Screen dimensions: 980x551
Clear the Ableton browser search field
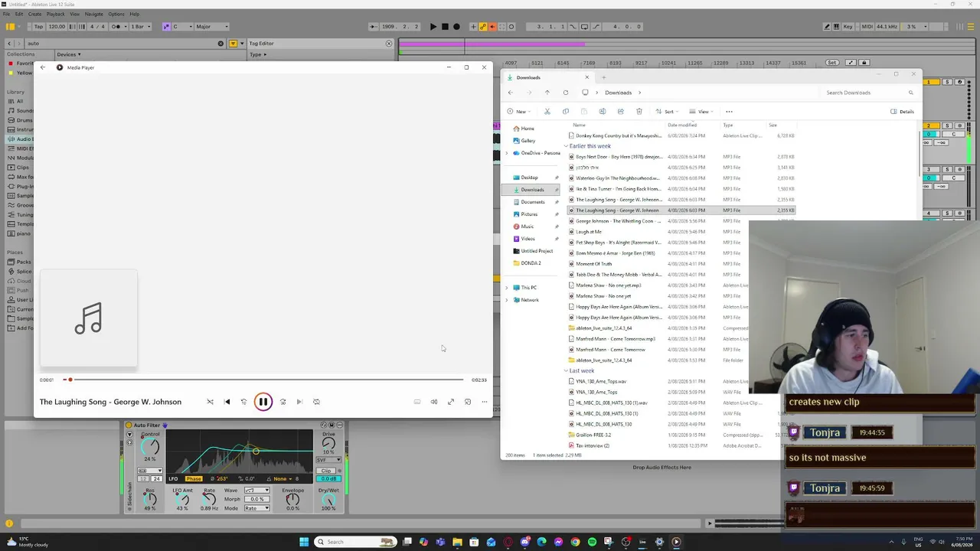click(x=221, y=44)
